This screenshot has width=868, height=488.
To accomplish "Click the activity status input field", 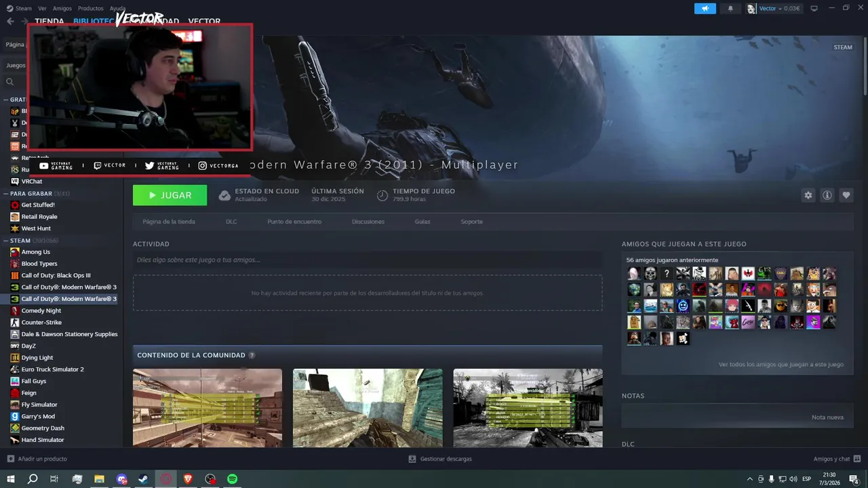I will [368, 260].
